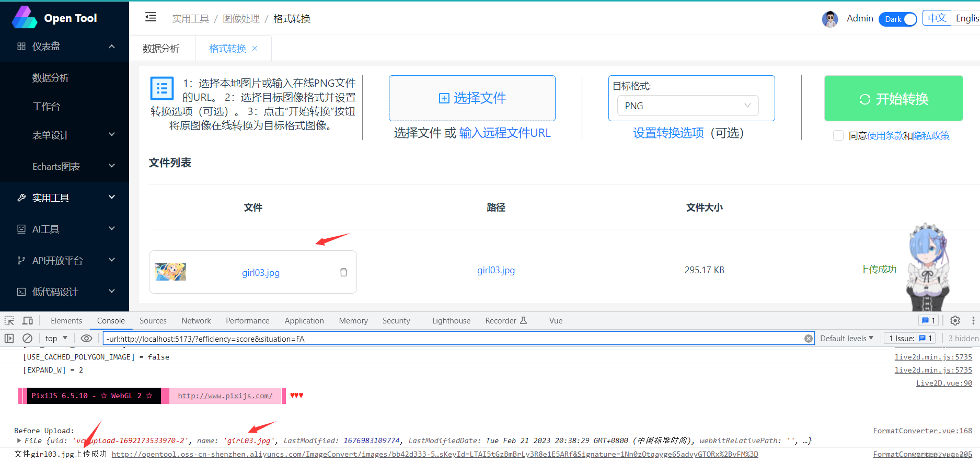Open the FormatConverter.vue:168 source link
Screen dimensions: 980x464
[x=923, y=431]
